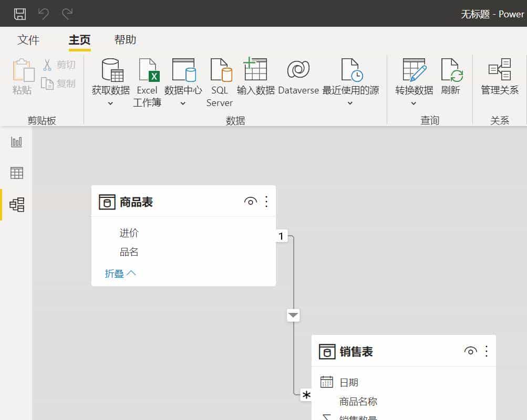The image size is (527, 420).
Task: Switch to the 文件 tab
Action: 28,39
